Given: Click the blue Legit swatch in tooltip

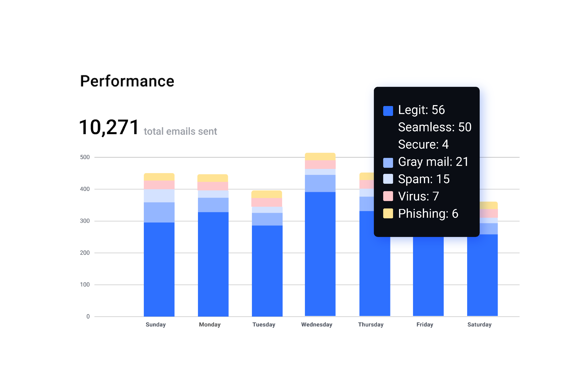Looking at the screenshot, I should point(388,111).
